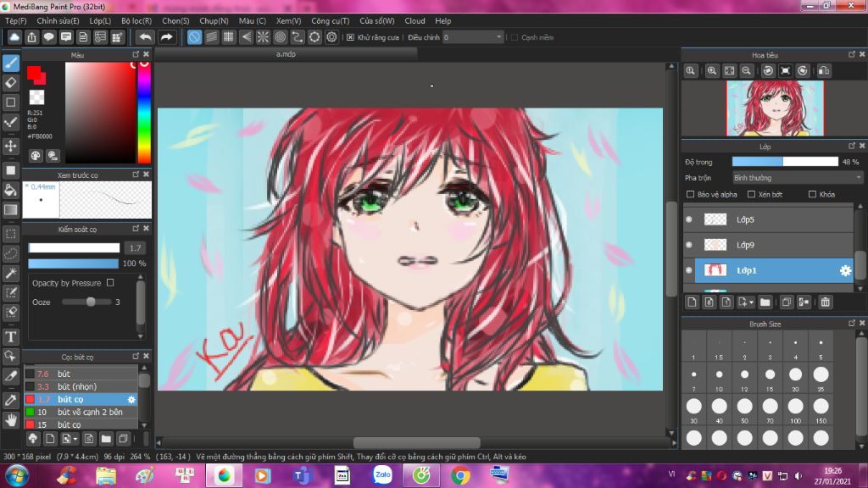868x488 pixels.
Task: Open snap settings gear in toolbar
Action: pos(331,37)
